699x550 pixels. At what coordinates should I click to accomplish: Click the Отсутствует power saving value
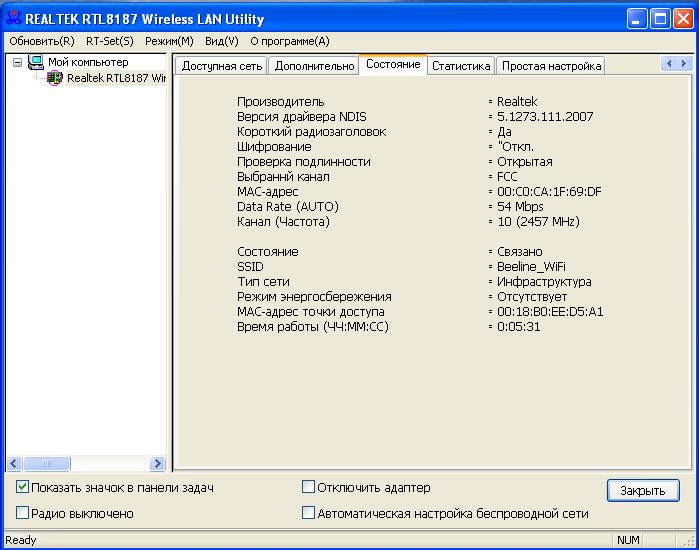[x=532, y=297]
